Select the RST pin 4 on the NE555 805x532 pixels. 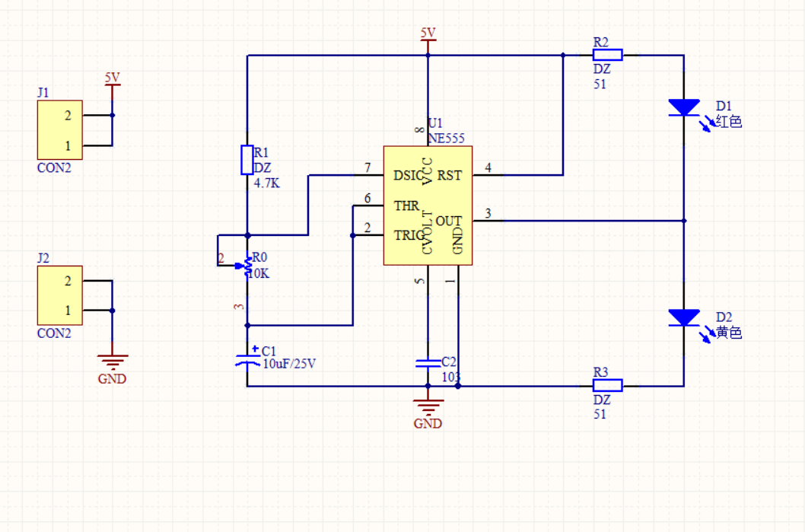tap(488, 174)
